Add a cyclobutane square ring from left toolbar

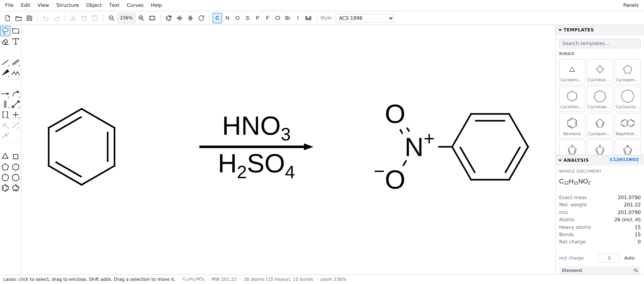(x=16, y=156)
